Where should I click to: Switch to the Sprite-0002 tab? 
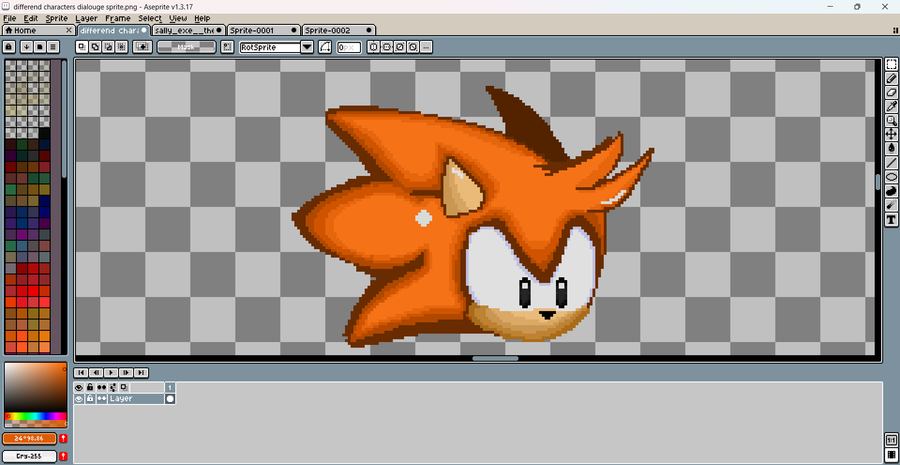(339, 30)
